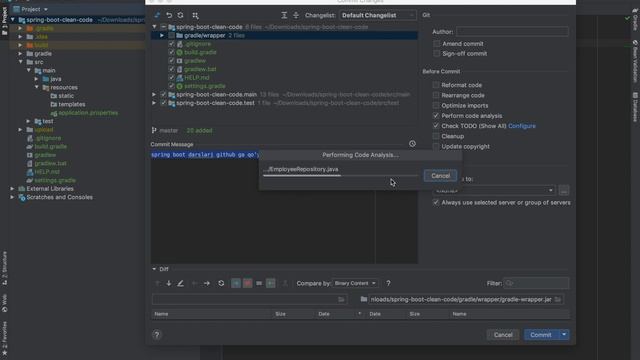Image resolution: width=640 pixels, height=360 pixels.
Task: Go to next difference with the down arrow
Action: 169,283
